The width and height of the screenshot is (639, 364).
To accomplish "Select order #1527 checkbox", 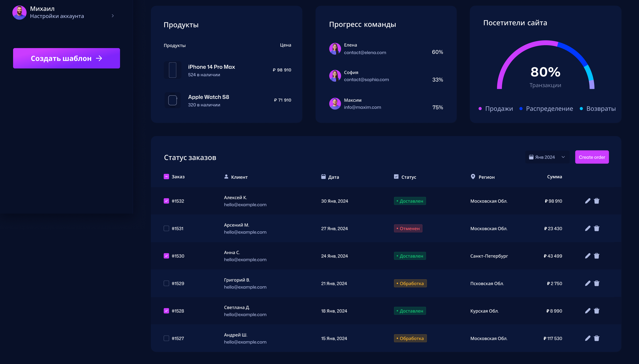I will [x=166, y=339].
